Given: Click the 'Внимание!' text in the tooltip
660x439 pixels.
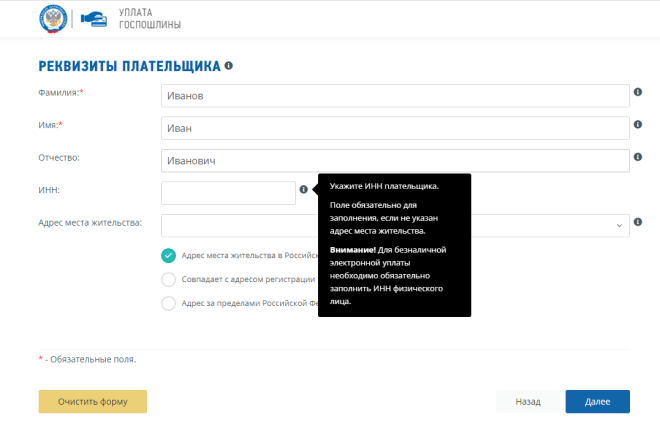Looking at the screenshot, I should click(x=353, y=250).
